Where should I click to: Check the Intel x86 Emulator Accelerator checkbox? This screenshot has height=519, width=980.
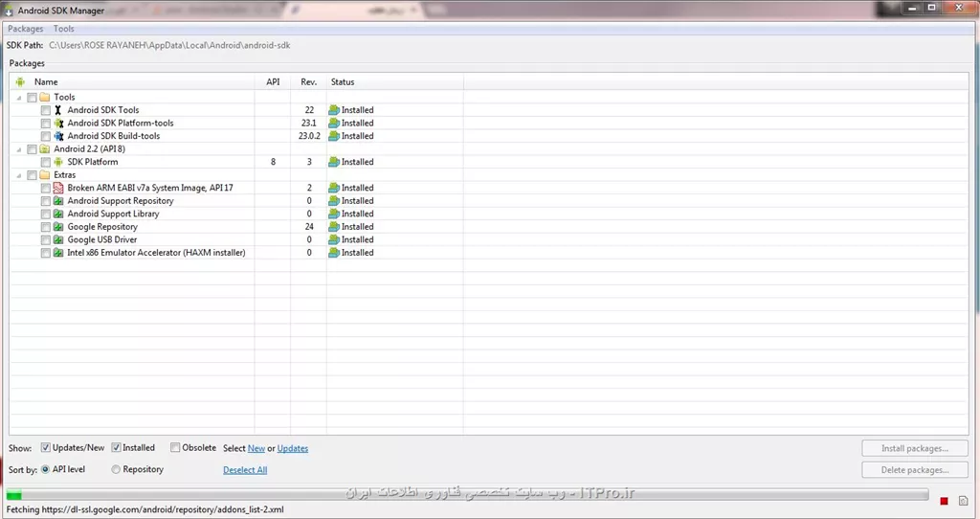[46, 253]
